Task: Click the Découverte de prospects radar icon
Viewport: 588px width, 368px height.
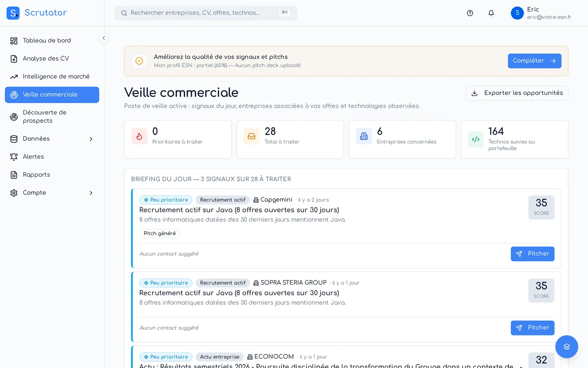Action: 14,117
